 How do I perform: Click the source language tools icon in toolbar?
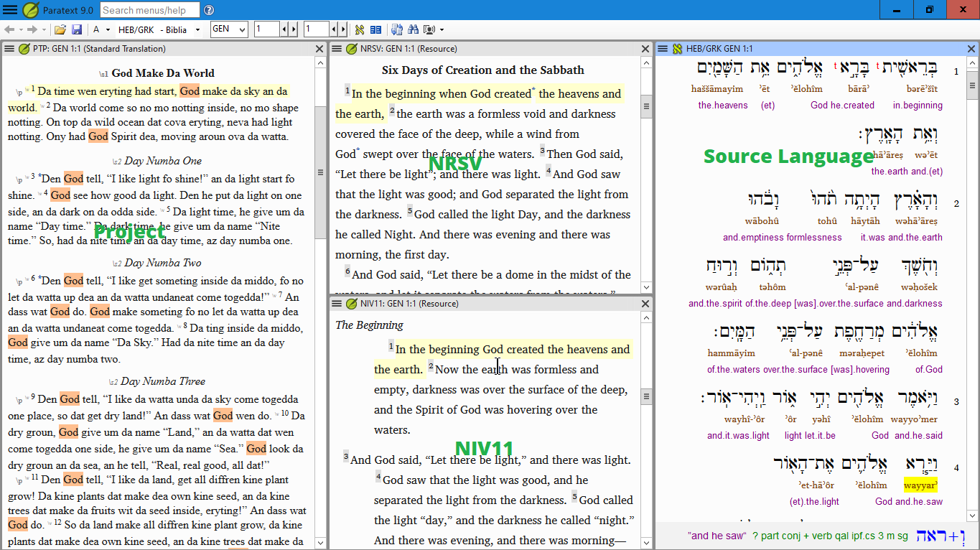click(360, 29)
